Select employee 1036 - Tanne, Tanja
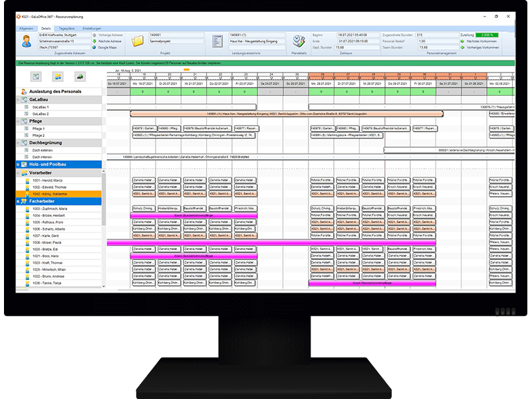Viewport: 532px width, 399px height. click(59, 283)
